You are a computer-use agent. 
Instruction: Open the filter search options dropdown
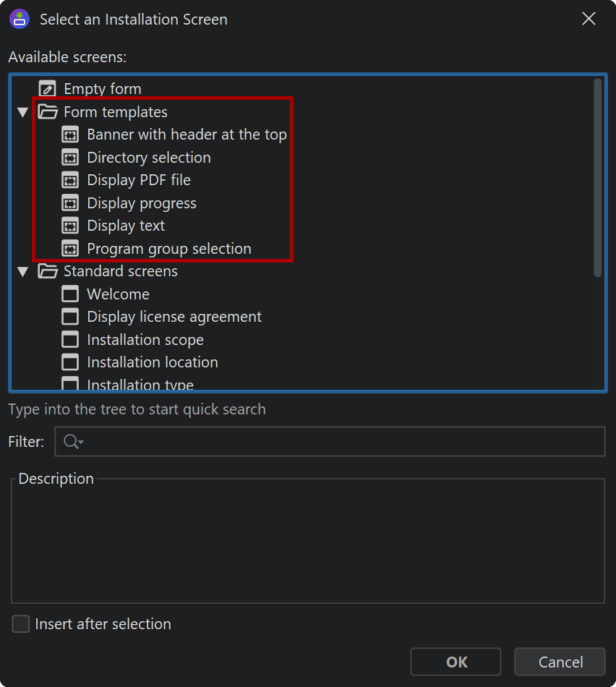(73, 441)
